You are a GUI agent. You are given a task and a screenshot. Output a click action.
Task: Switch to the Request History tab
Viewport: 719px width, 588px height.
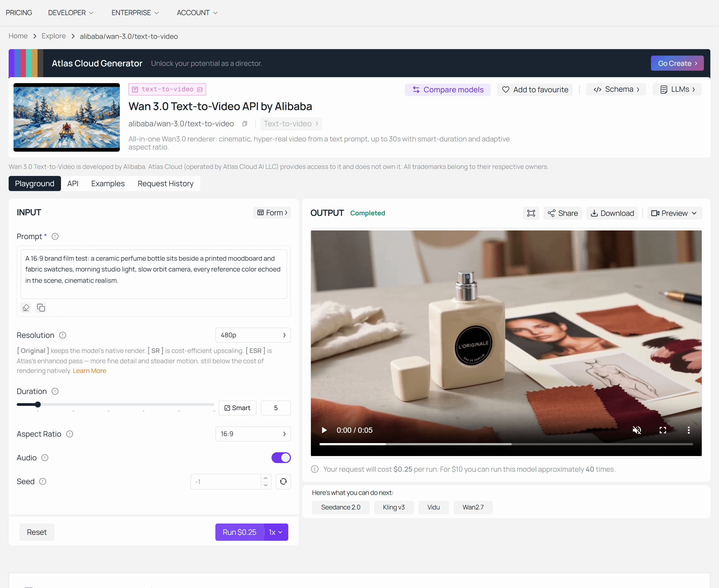tap(166, 183)
